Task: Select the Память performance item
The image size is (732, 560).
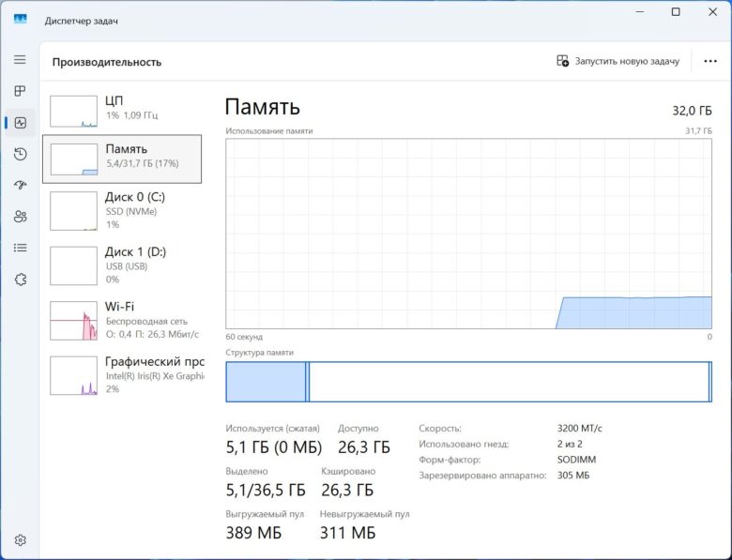Action: point(122,159)
